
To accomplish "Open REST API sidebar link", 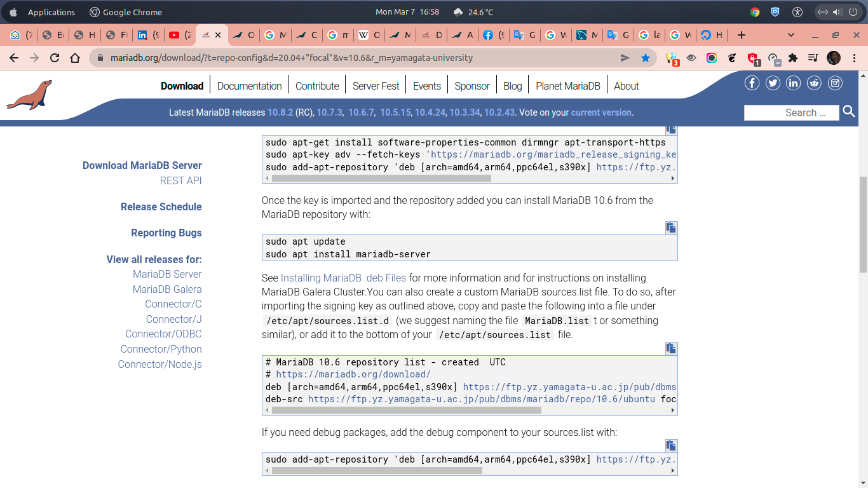I will 181,180.
